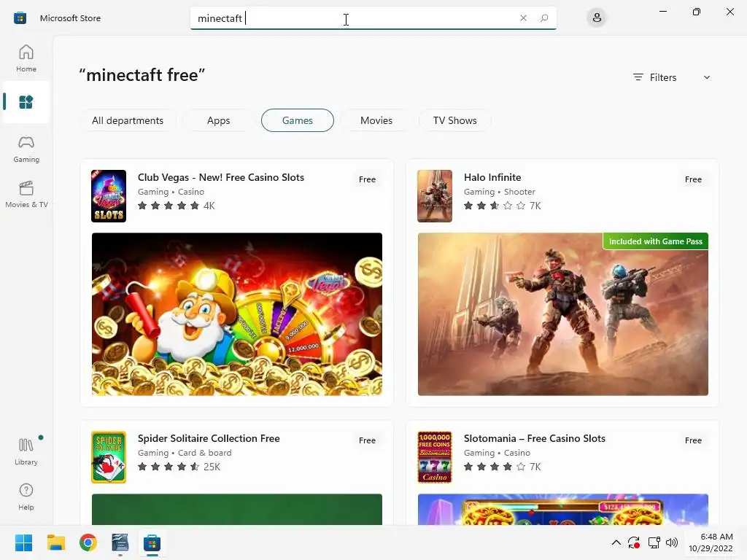Click the "minectaft free" results heading
The width and height of the screenshot is (747, 560).
point(142,75)
